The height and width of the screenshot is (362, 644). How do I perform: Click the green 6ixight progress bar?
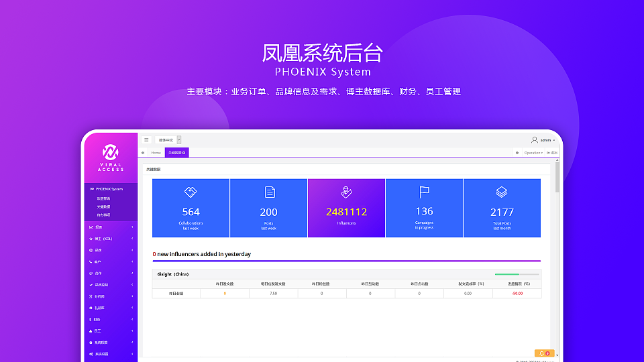click(x=507, y=274)
